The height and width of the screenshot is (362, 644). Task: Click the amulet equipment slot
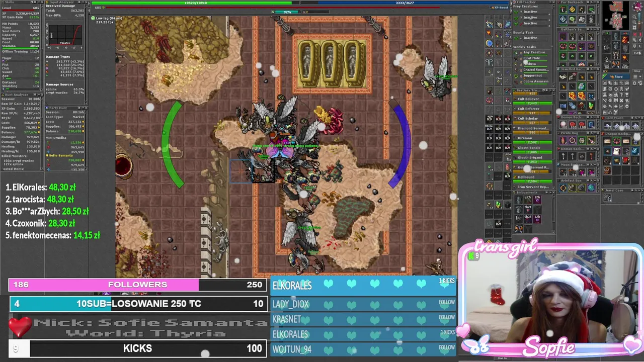point(606,39)
